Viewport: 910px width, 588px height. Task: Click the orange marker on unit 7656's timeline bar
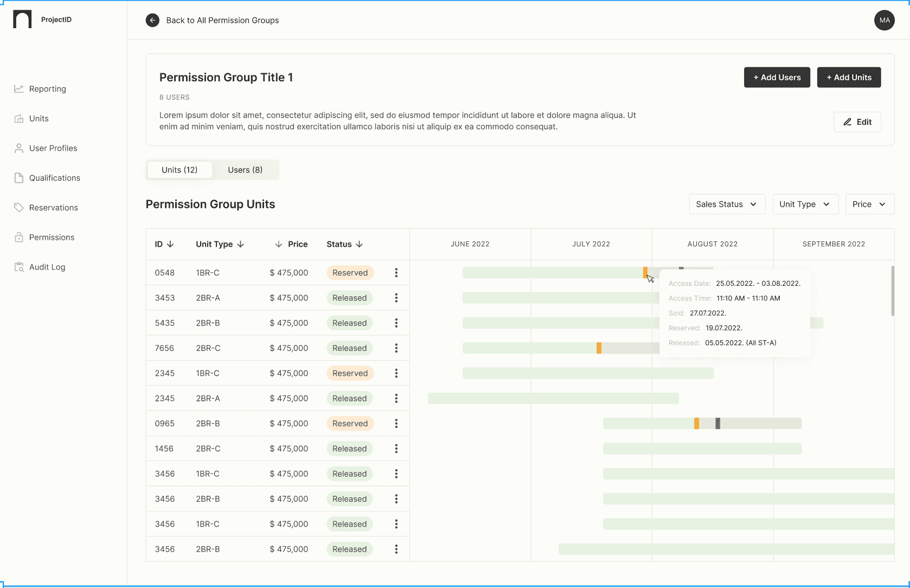click(599, 348)
